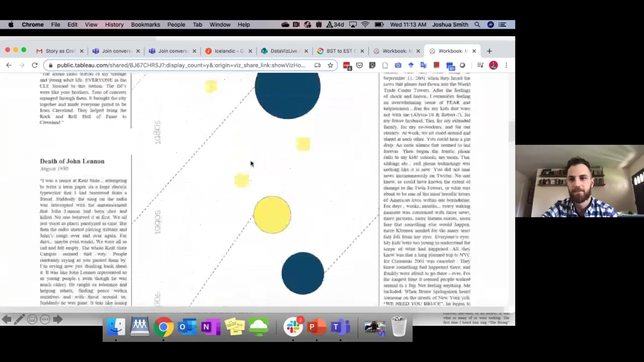The image size is (644, 362).
Task: Reload the Tableau Public page
Action: click(x=35, y=65)
